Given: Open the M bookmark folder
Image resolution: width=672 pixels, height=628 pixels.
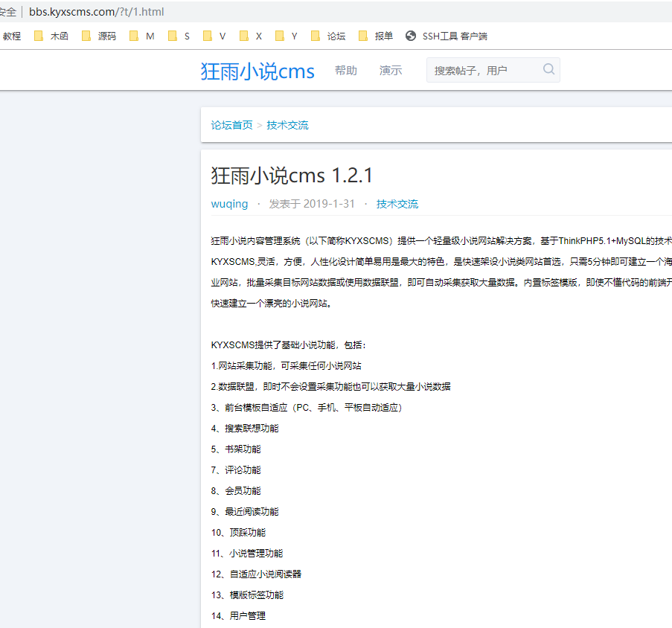Looking at the screenshot, I should (142, 36).
